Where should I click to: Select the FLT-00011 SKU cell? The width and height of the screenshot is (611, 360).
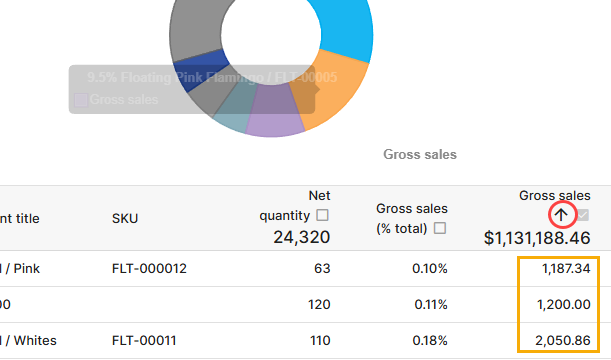144,341
